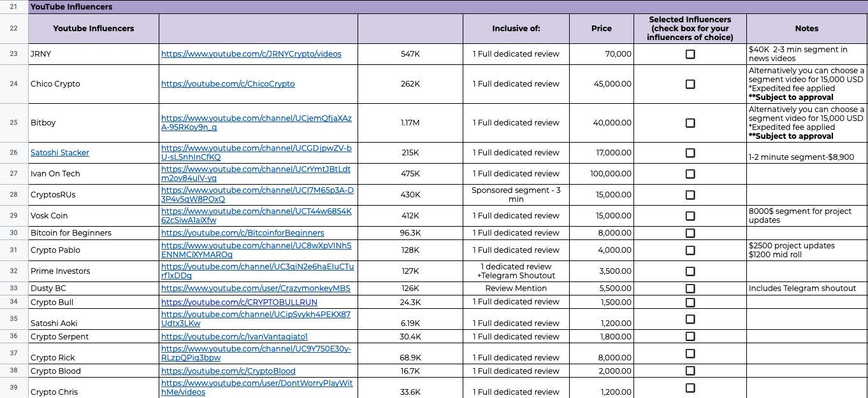Select the 96.3K subscriber count cell
Screen dimensions: 868x398
coord(410,233)
